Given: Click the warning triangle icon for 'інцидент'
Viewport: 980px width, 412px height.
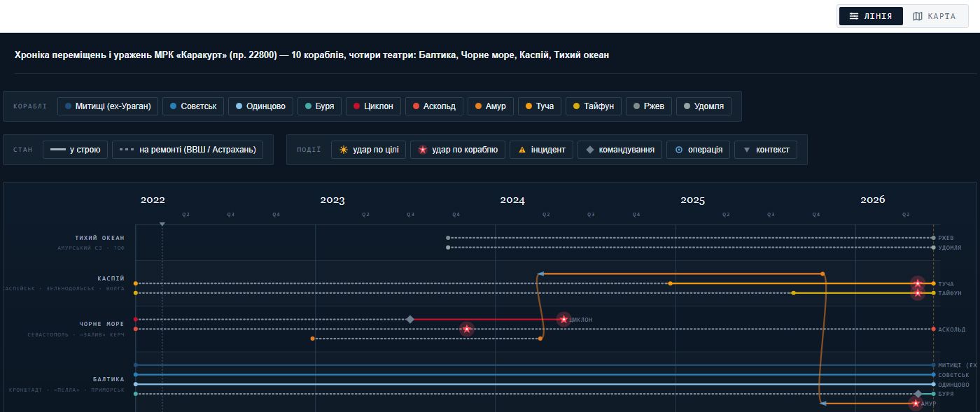Looking at the screenshot, I should click(521, 150).
